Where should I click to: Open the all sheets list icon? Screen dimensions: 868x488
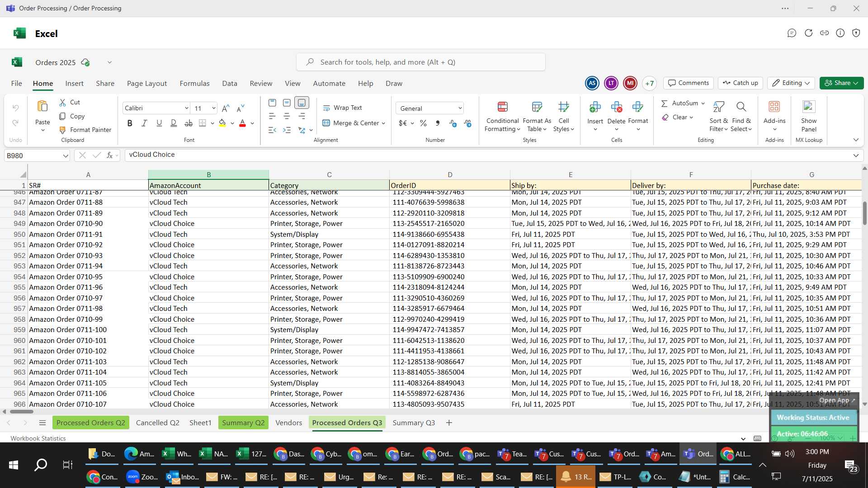42,422
